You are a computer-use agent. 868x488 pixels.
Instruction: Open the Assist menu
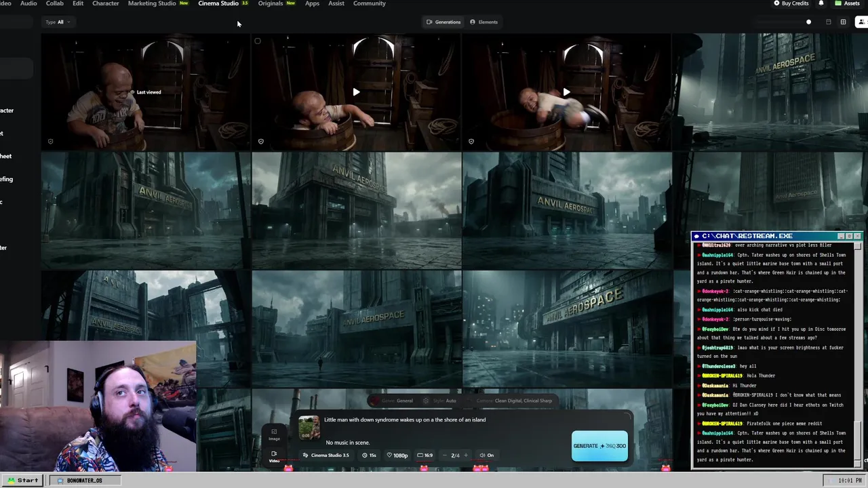coord(336,3)
